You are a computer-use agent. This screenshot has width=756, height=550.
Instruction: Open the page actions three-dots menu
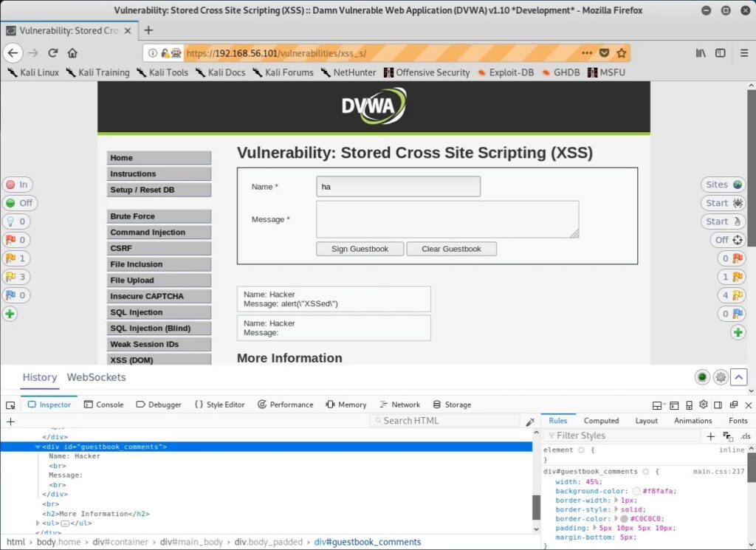pos(587,53)
